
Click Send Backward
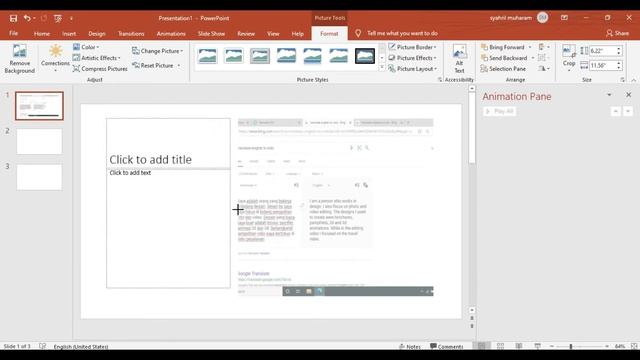[x=504, y=58]
